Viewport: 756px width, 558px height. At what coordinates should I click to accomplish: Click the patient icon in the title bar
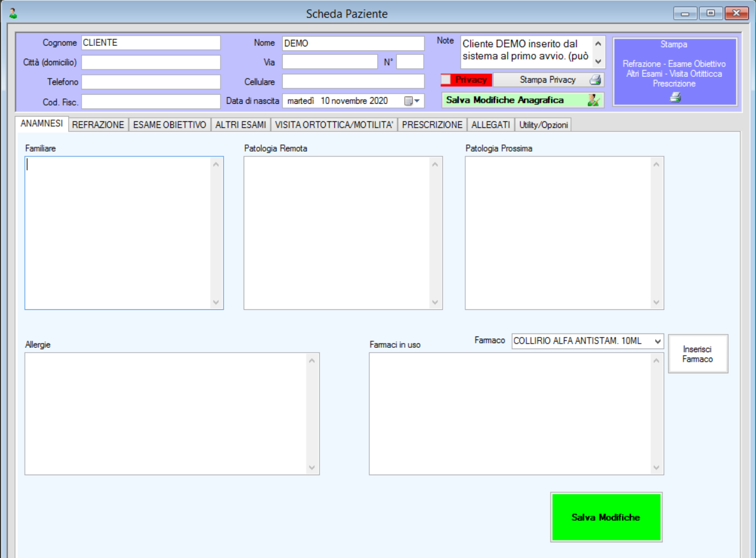point(13,13)
